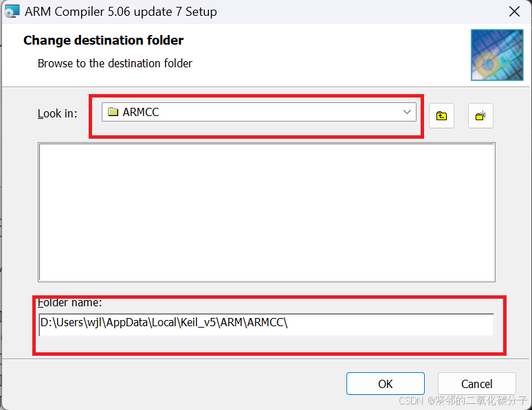Click the ARMCC folder icon in the Look in combo
Viewport: 532px width, 410px height.
(113, 112)
